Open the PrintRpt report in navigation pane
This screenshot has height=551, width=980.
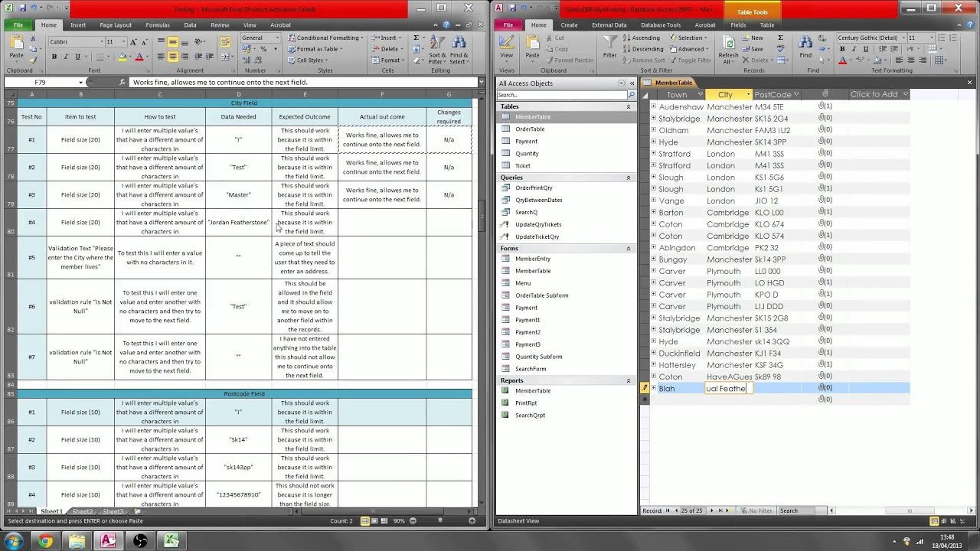[526, 403]
